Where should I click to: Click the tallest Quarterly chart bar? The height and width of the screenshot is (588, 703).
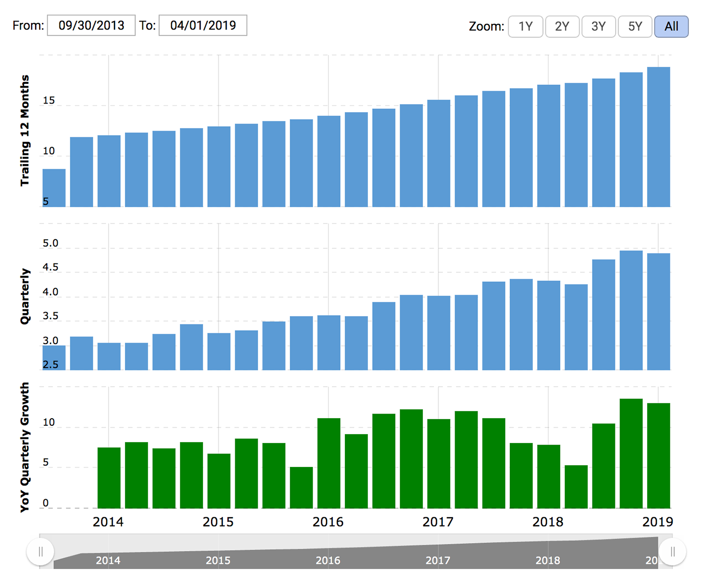(631, 310)
